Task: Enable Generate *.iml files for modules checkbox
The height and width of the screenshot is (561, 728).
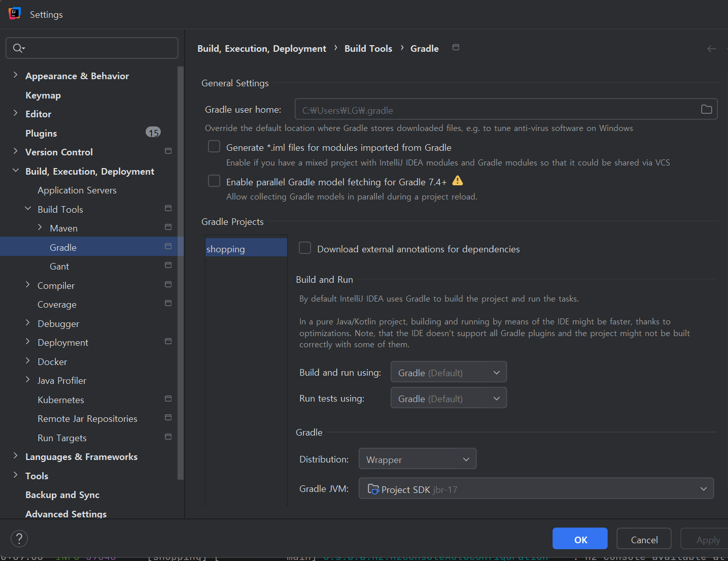Action: click(x=214, y=147)
